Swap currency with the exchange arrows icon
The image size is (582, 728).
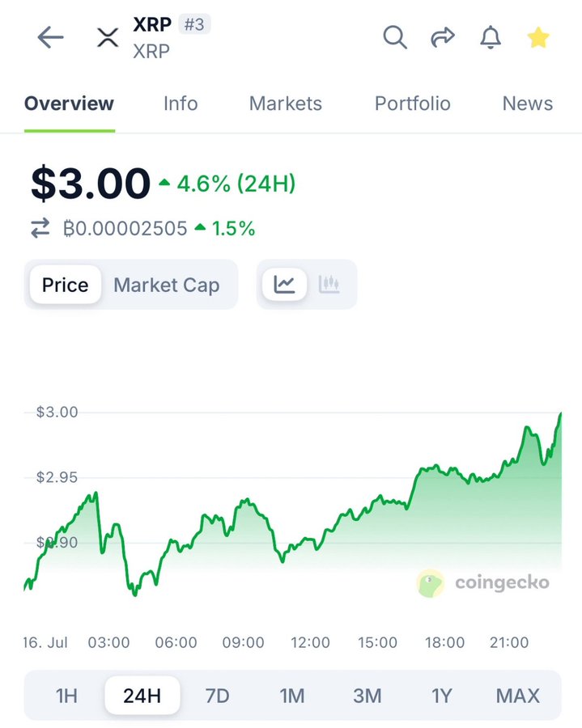click(x=40, y=228)
